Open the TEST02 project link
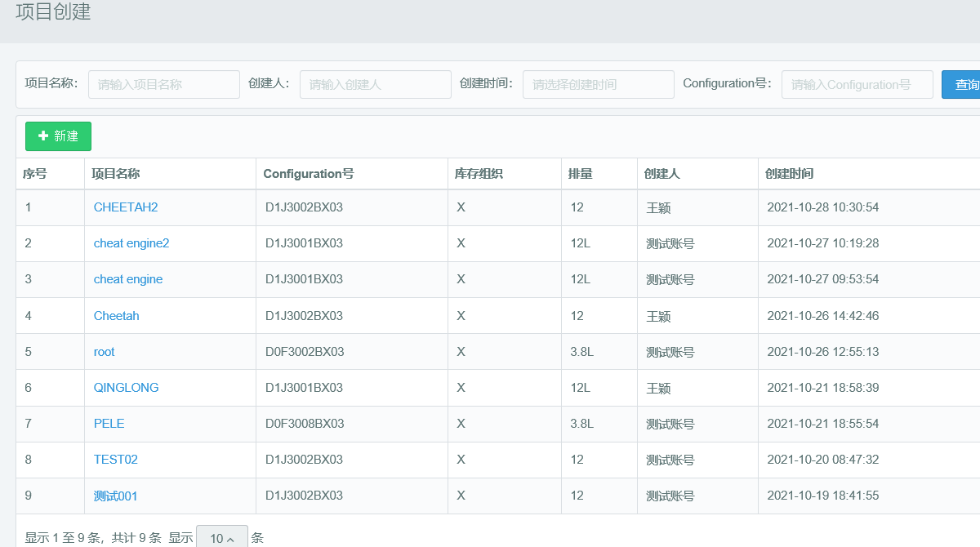This screenshot has width=980, height=547. (x=116, y=460)
